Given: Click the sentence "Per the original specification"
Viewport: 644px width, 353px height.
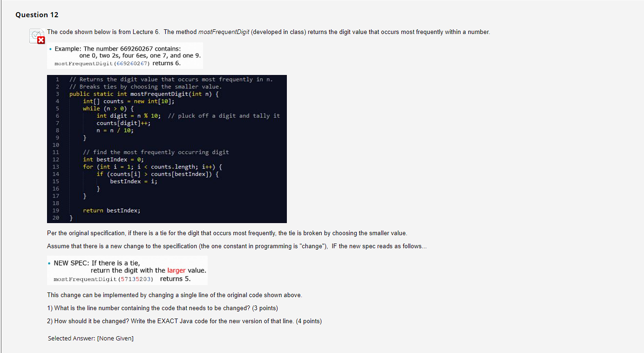Looking at the screenshot, I should [227, 233].
